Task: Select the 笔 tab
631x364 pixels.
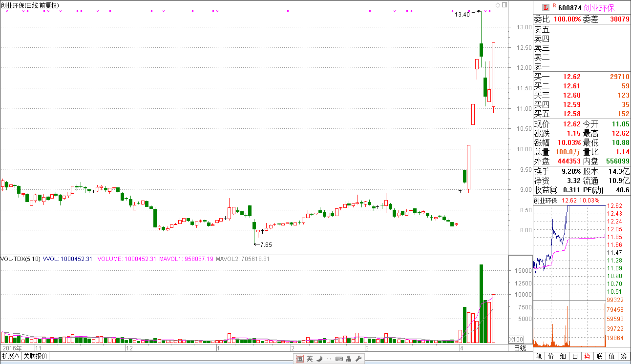Action: (540, 356)
